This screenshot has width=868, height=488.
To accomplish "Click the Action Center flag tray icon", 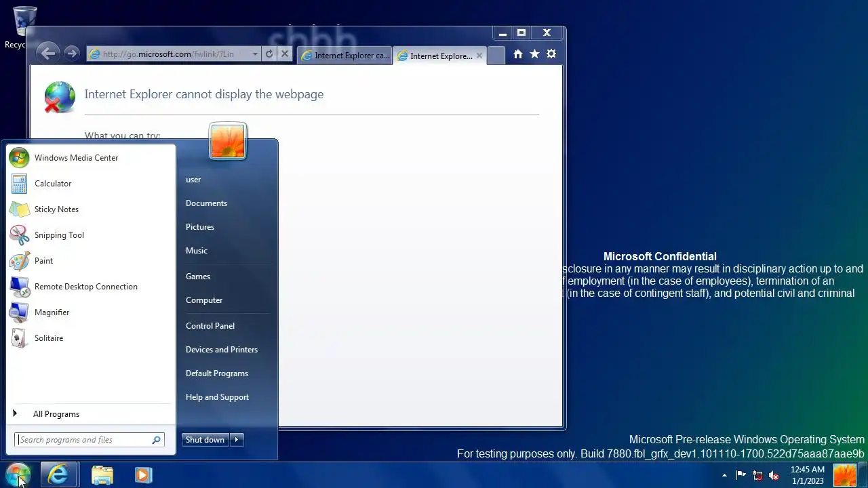I will point(741,475).
